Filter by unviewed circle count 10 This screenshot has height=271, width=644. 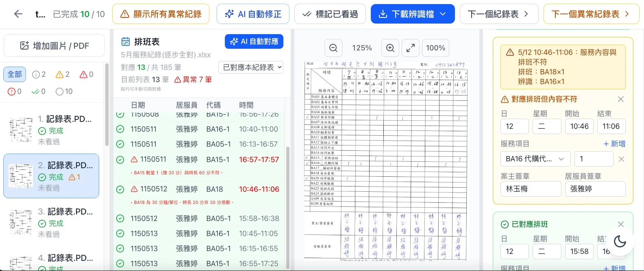64,91
